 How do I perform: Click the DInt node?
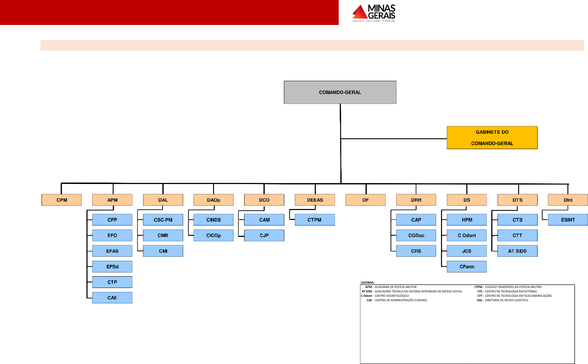coord(568,200)
